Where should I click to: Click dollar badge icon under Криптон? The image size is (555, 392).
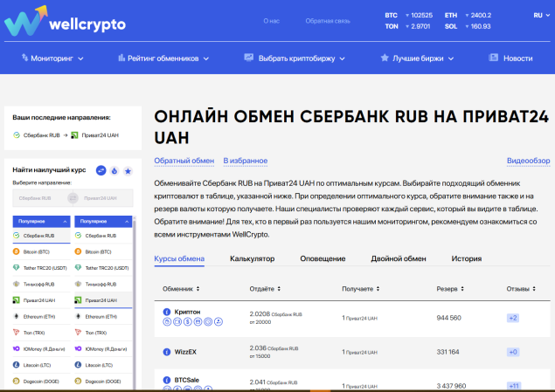tap(188, 321)
